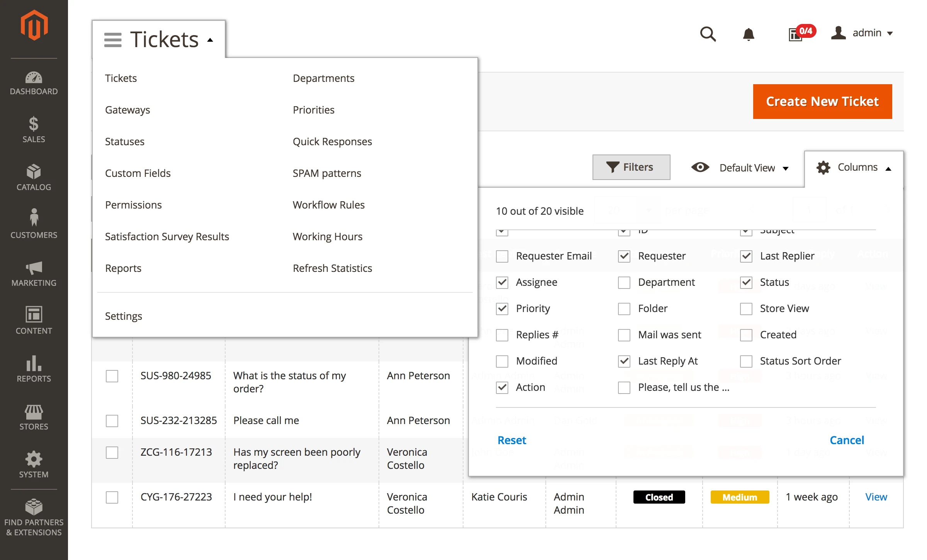Choose Quick Responses menu entry
Viewport: 927px width, 560px height.
332,141
